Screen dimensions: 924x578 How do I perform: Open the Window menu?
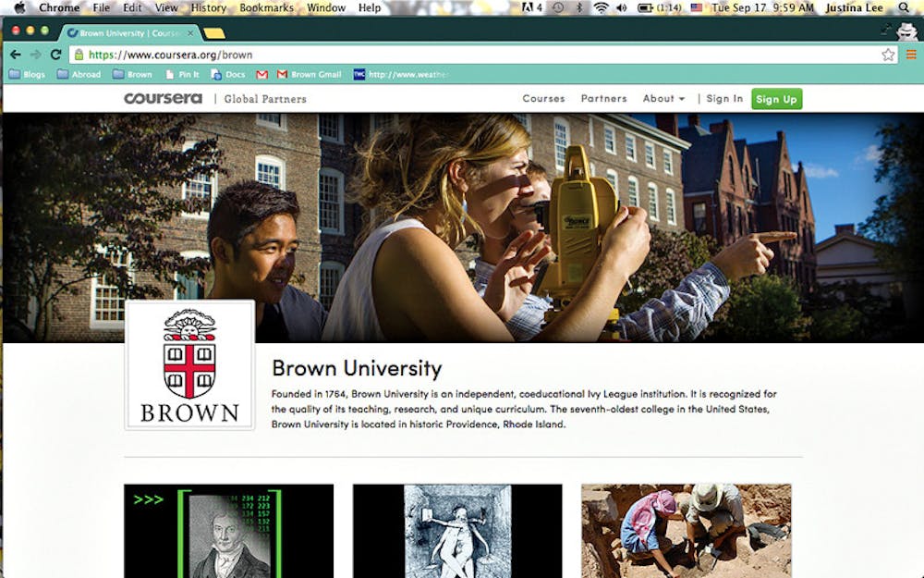(x=326, y=7)
